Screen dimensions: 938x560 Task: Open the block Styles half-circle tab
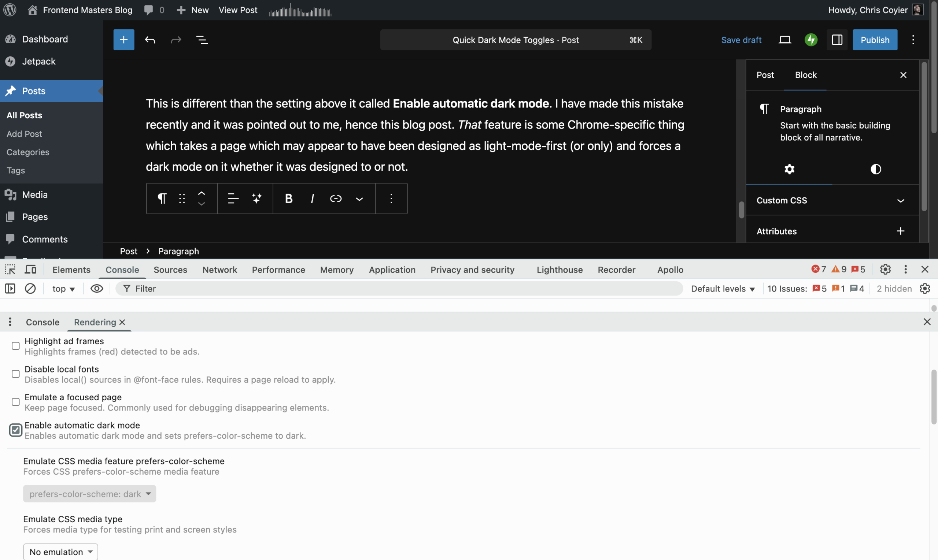click(x=875, y=169)
